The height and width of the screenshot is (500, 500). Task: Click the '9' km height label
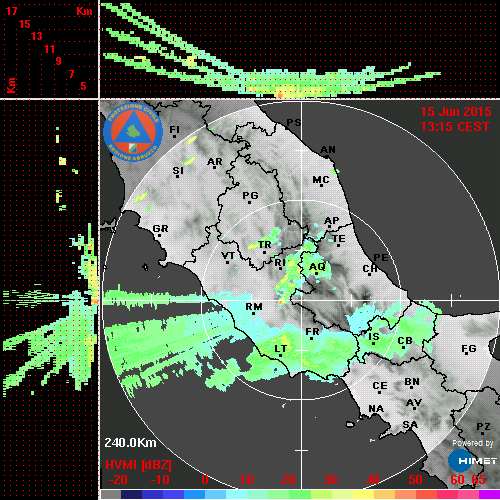click(59, 61)
